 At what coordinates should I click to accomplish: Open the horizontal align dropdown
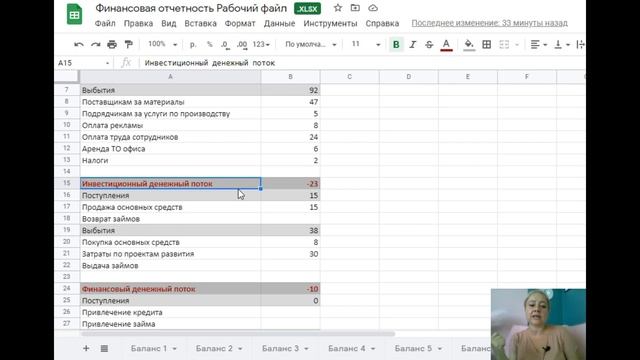[539, 44]
